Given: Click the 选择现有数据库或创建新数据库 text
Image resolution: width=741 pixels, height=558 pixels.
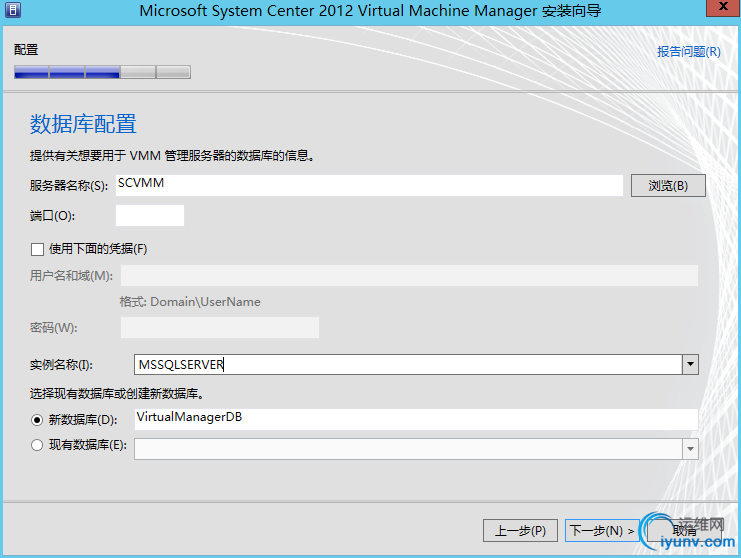Looking at the screenshot, I should [x=117, y=394].
